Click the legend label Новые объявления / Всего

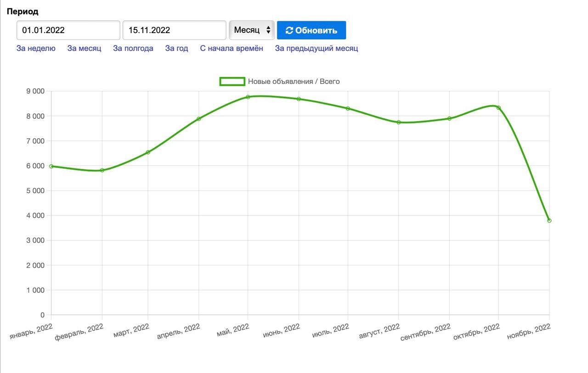[x=294, y=81]
